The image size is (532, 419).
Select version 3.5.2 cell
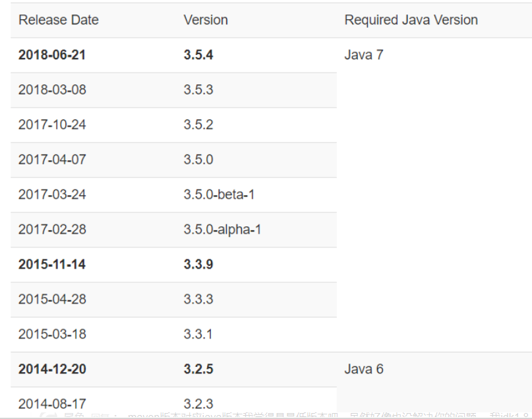(x=198, y=125)
